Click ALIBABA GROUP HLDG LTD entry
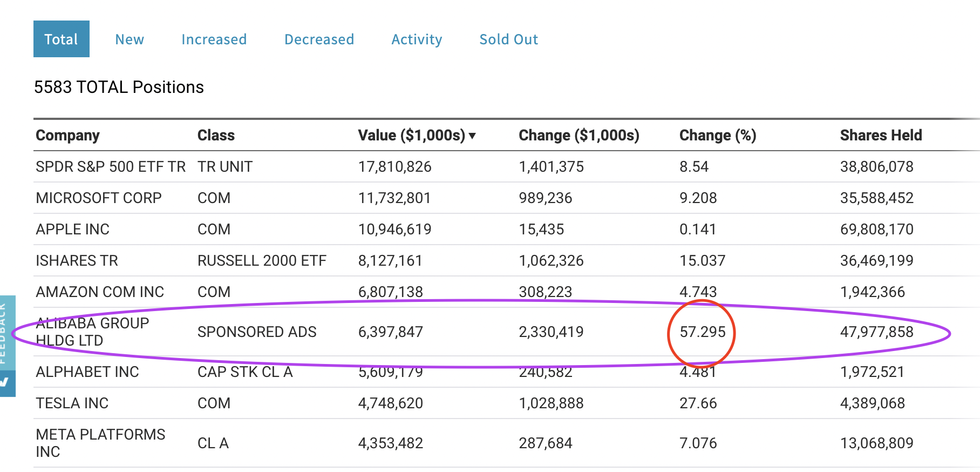Viewport: 980px width, 472px height. coord(92,332)
